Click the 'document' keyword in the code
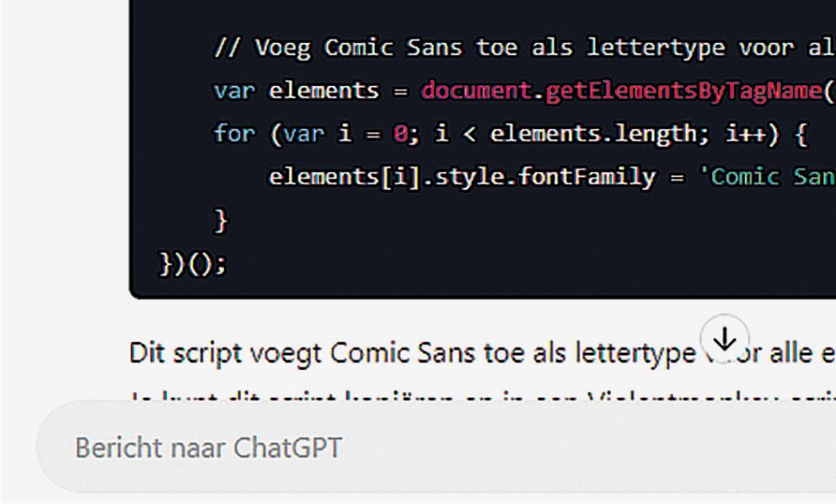 click(x=475, y=91)
